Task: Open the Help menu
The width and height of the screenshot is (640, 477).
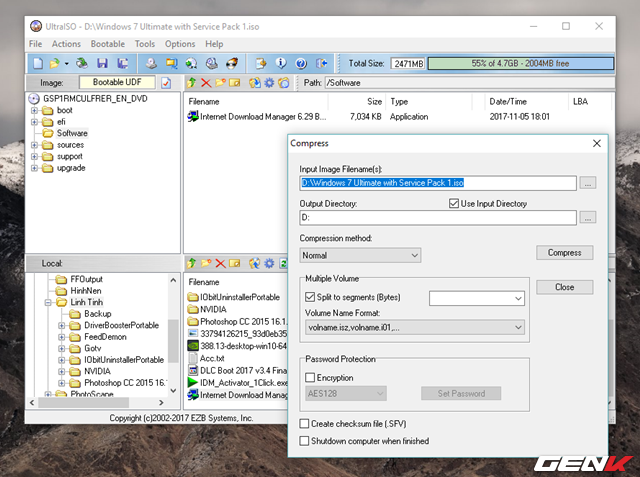Action: tap(214, 44)
